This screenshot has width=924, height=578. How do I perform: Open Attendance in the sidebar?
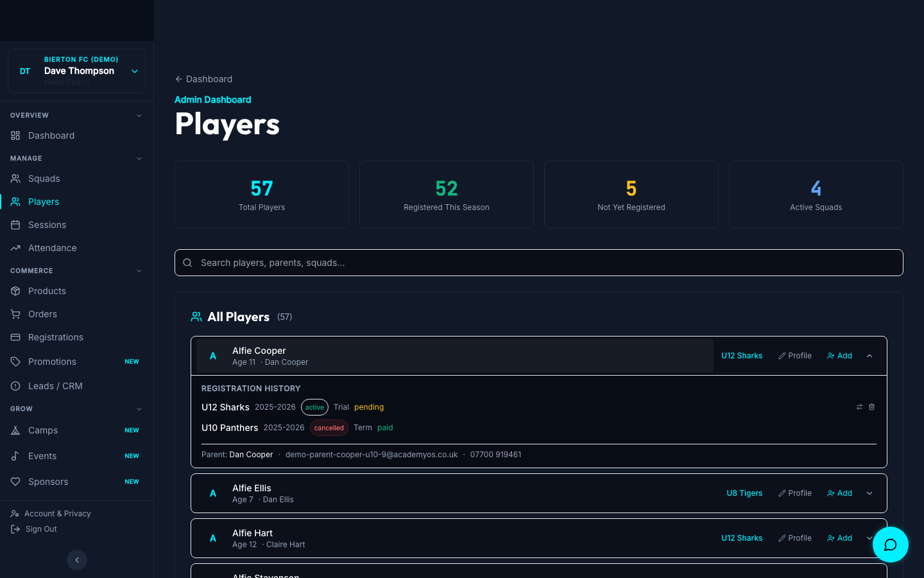point(77,248)
